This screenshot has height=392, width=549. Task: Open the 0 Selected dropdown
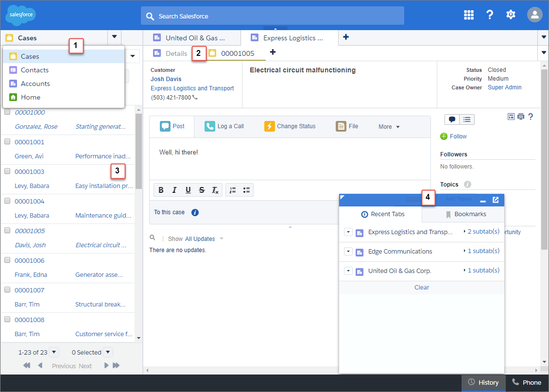tap(108, 352)
